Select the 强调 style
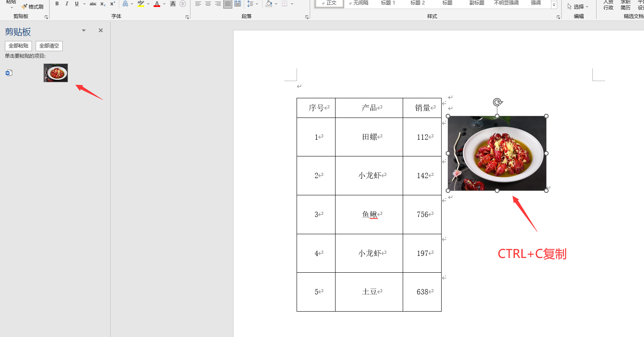Image resolution: width=644 pixels, height=337 pixels. (536, 3)
